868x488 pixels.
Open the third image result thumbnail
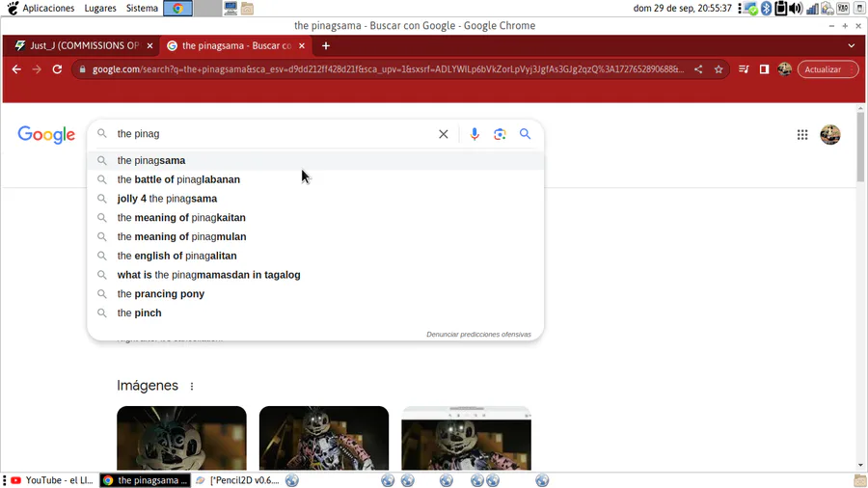tap(466, 438)
